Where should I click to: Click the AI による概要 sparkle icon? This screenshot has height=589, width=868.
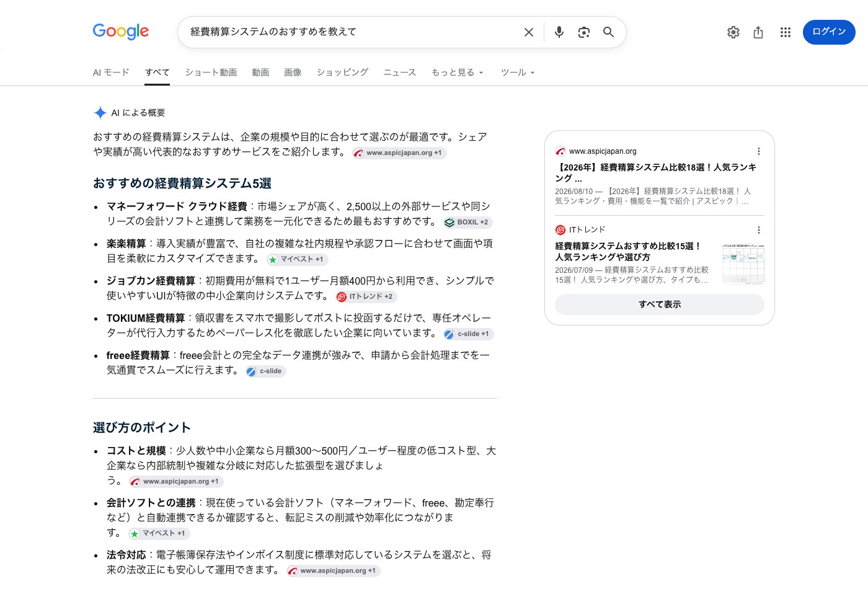coord(100,113)
